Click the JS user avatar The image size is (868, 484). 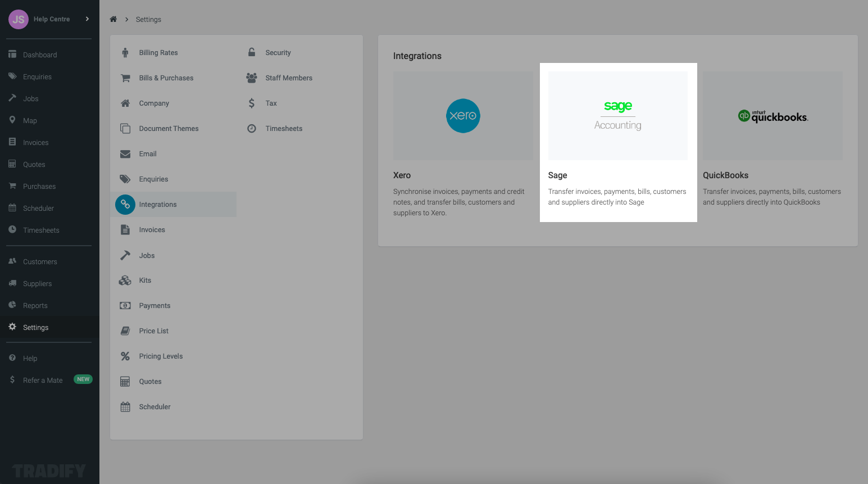19,19
